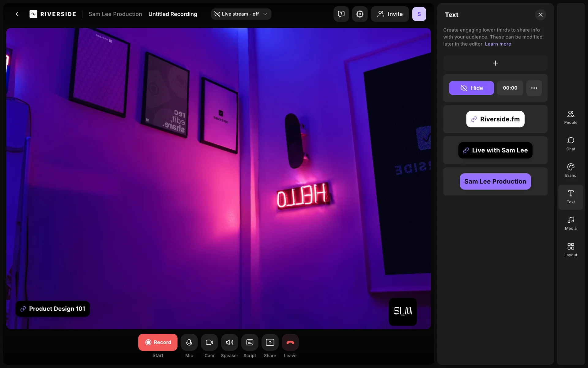The height and width of the screenshot is (368, 588).
Task: Select the purple Sam Lee Production text
Action: (x=495, y=182)
